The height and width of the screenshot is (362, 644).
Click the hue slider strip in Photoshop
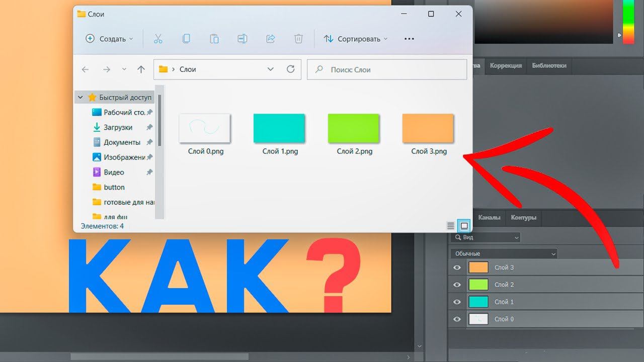pyautogui.click(x=629, y=22)
